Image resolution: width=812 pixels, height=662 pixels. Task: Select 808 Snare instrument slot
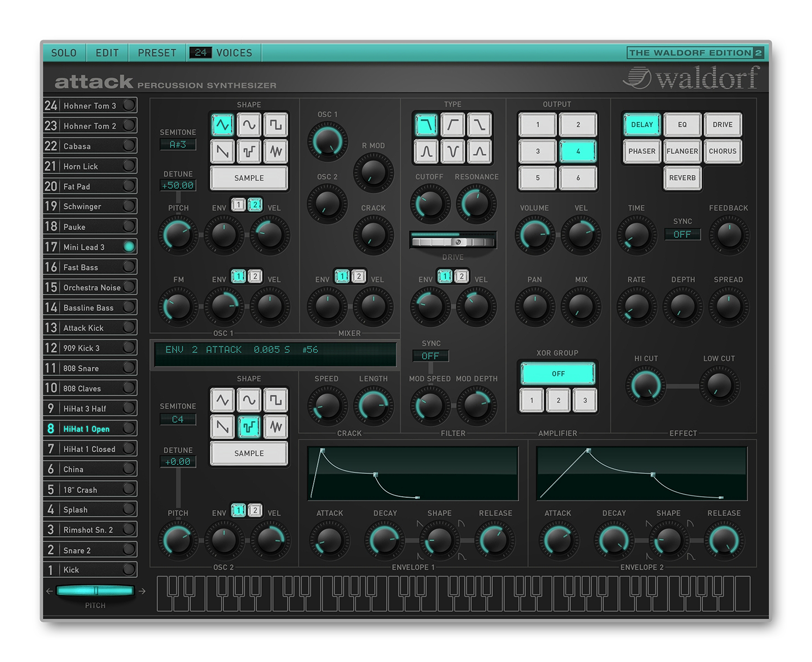click(x=90, y=368)
